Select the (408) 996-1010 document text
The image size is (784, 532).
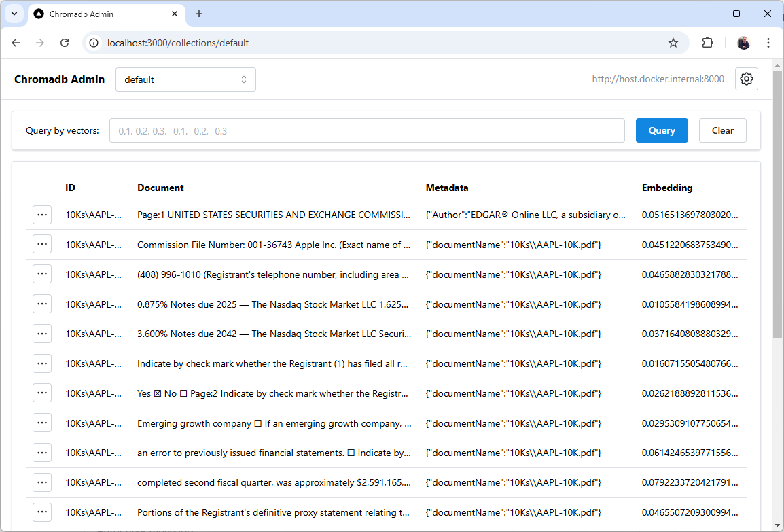(x=273, y=274)
